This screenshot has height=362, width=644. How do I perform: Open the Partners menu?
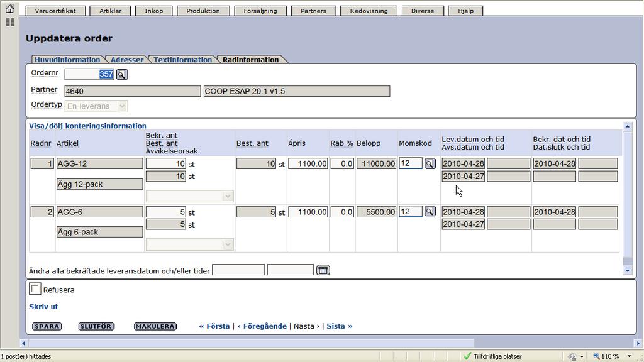point(313,11)
